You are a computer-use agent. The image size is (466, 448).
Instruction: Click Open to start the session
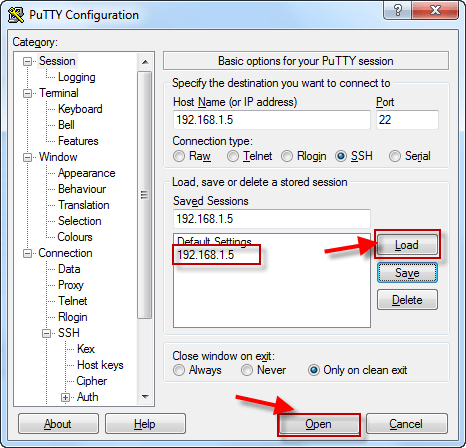click(319, 424)
